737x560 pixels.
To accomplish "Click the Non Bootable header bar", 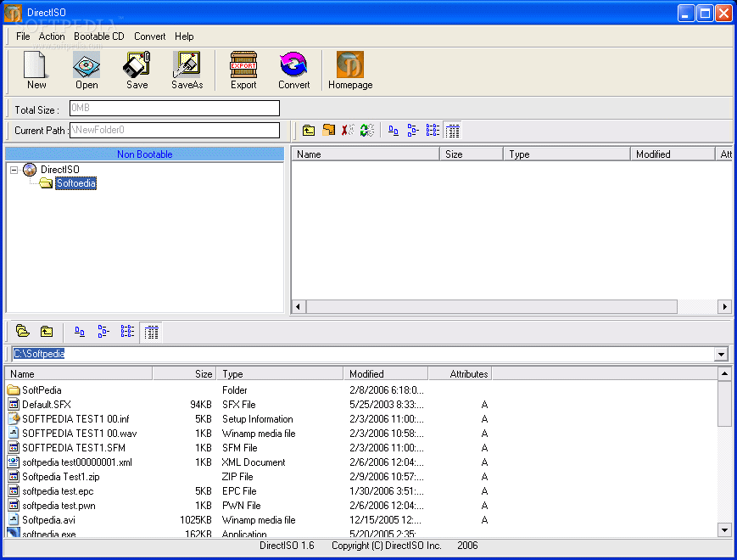I will (145, 154).
